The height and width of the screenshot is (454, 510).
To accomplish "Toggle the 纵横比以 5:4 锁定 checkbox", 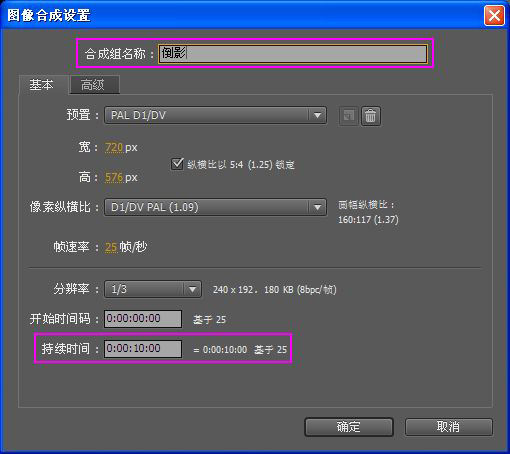I will [x=177, y=164].
